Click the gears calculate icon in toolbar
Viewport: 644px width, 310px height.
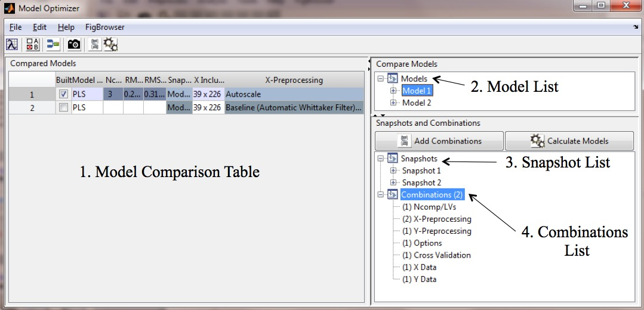pyautogui.click(x=110, y=44)
